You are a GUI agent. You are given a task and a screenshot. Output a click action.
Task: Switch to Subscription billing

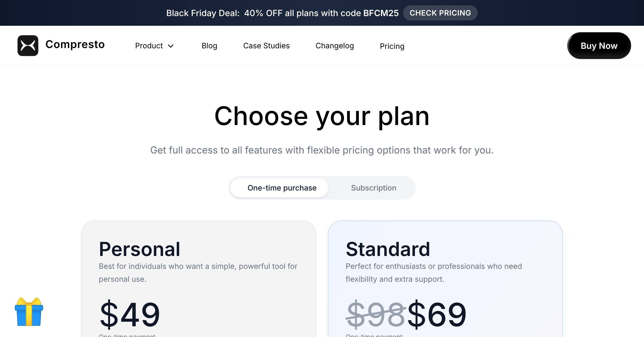[x=374, y=188]
